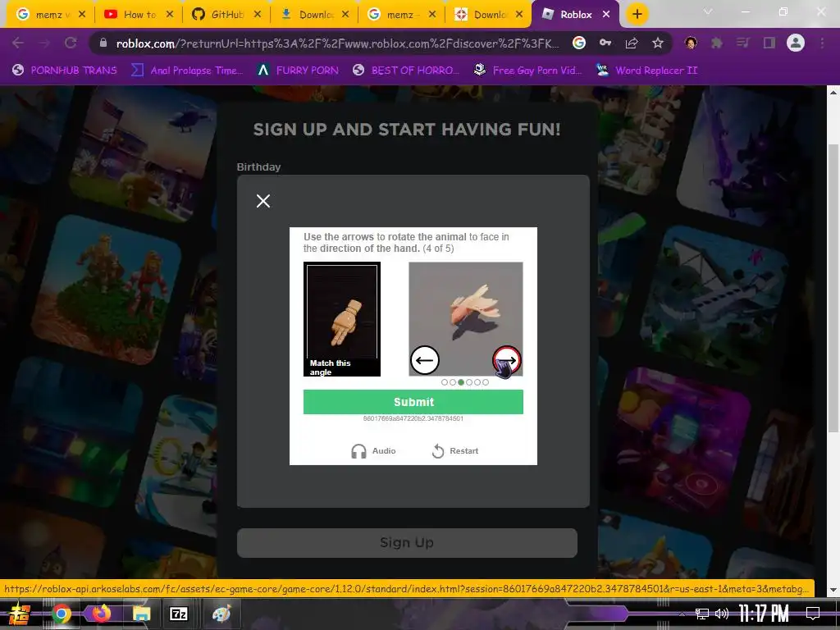
Task: Click the vertical page scrollbar thumb
Action: (x=833, y=288)
